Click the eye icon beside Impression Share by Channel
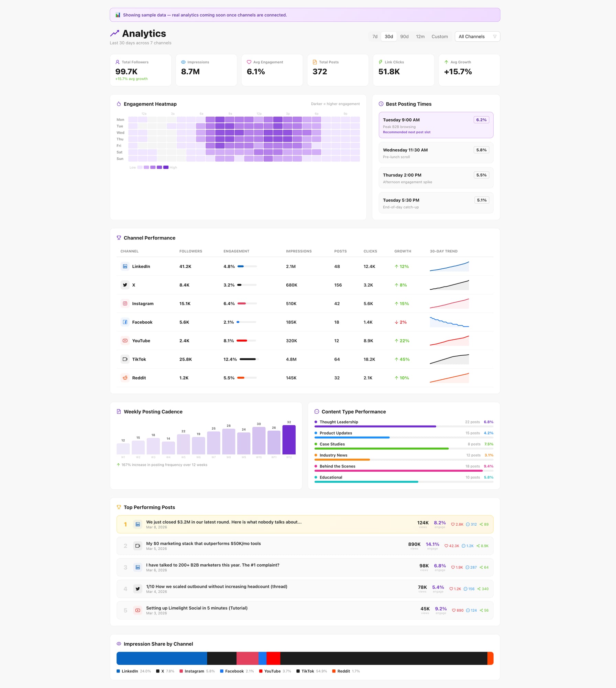Viewport: 616px width, 688px height. click(x=119, y=644)
